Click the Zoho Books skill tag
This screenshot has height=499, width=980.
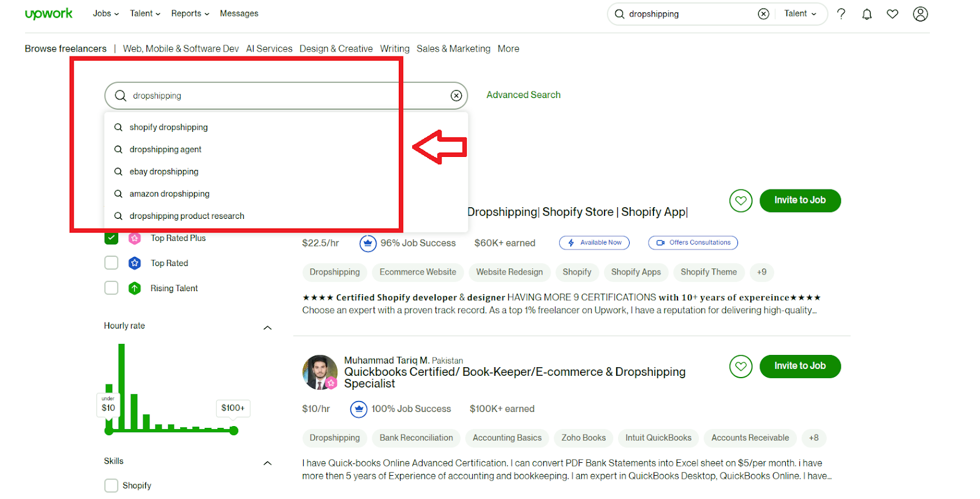tap(584, 438)
